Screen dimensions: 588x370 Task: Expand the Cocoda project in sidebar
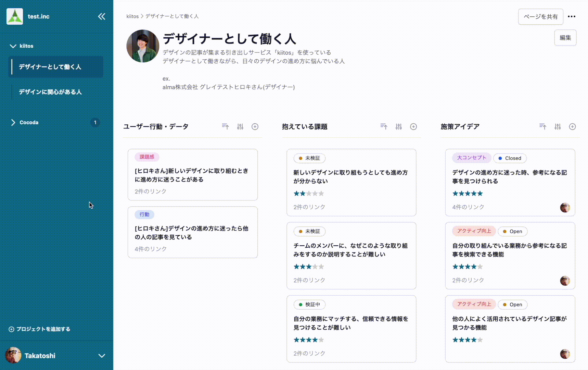tap(13, 122)
